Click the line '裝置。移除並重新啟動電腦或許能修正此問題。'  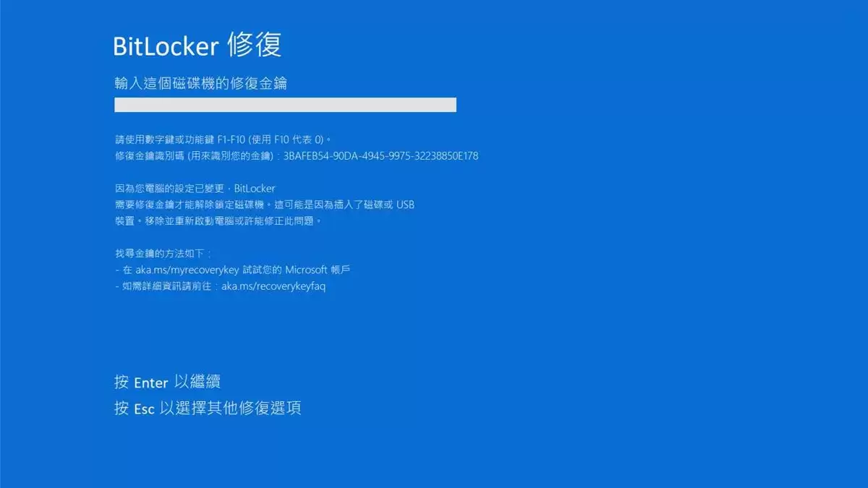(218, 221)
